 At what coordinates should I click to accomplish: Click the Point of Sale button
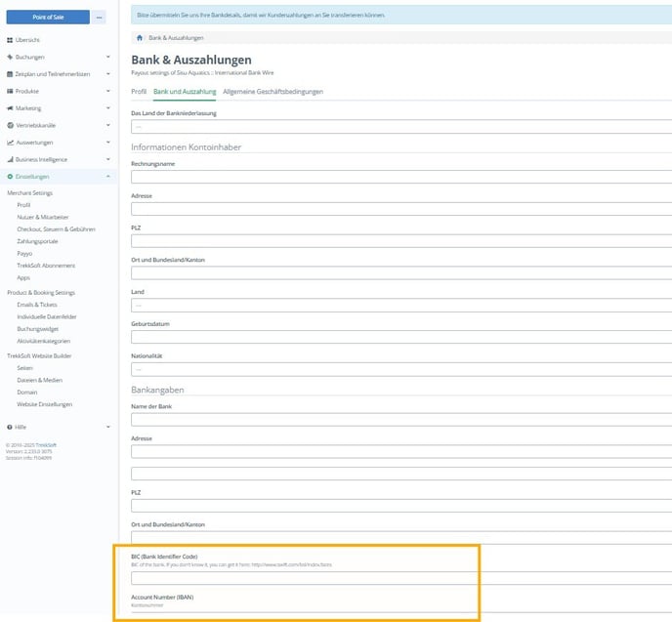point(48,18)
